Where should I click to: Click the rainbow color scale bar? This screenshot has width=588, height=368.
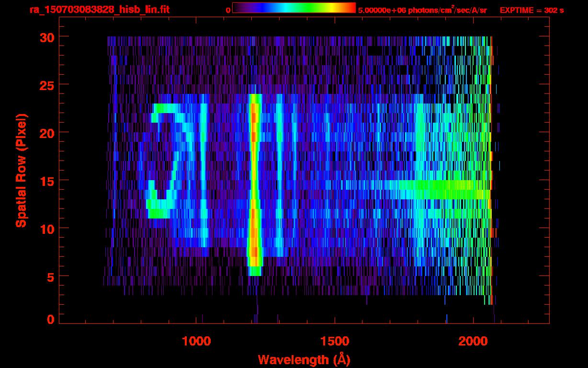tap(294, 8)
